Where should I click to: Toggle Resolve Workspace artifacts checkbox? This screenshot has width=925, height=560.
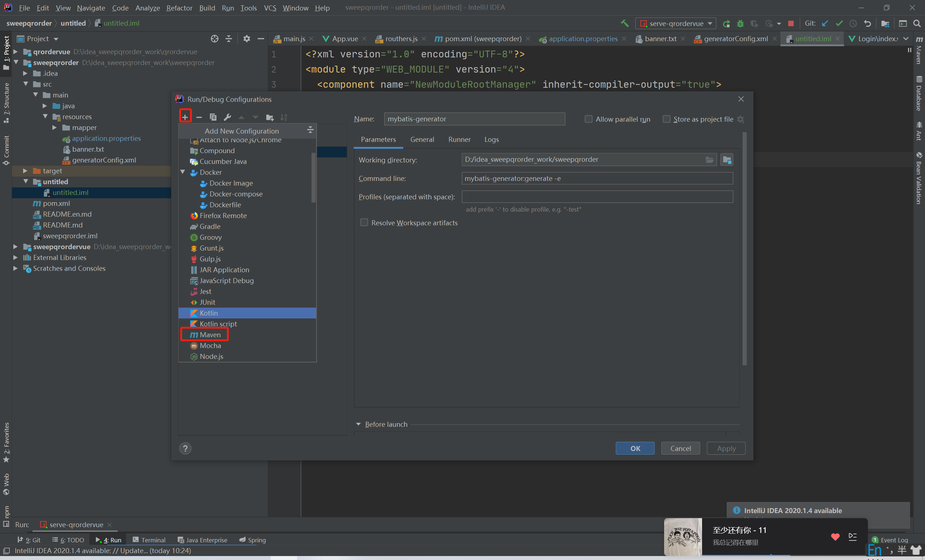[364, 222]
